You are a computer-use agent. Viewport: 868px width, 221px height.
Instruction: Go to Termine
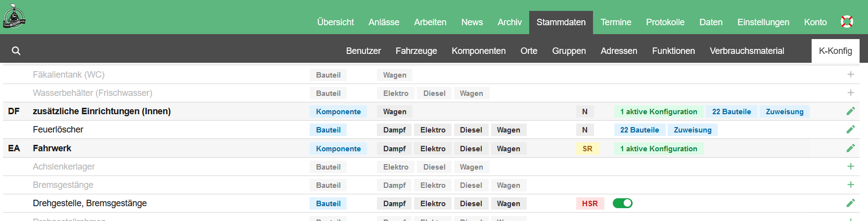coord(616,22)
